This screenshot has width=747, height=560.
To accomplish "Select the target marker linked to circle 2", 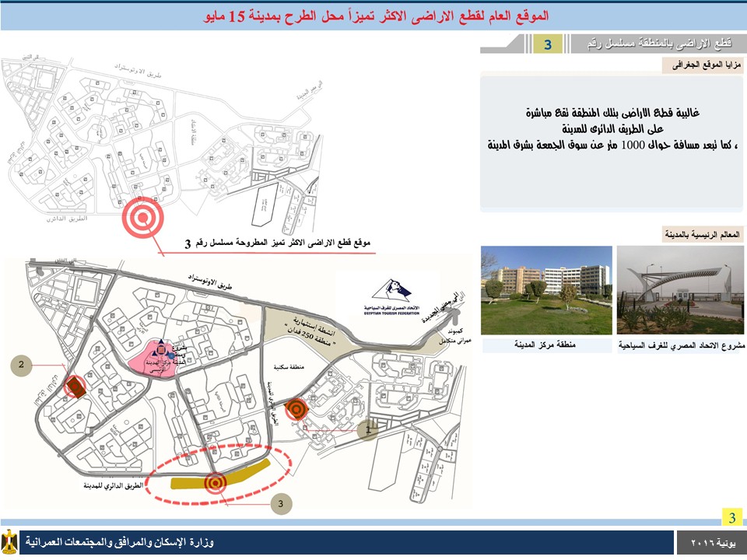I will point(75,387).
